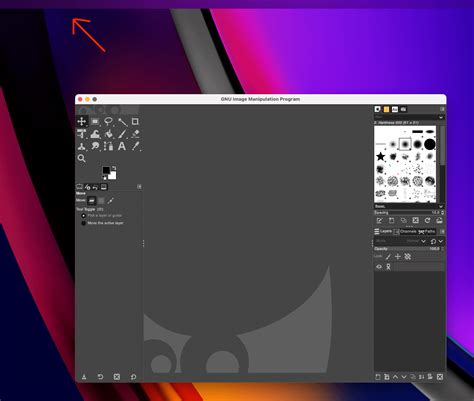Viewport: 474px width, 401px height.
Task: Click the Spacing value stepper arrows
Action: click(x=443, y=212)
